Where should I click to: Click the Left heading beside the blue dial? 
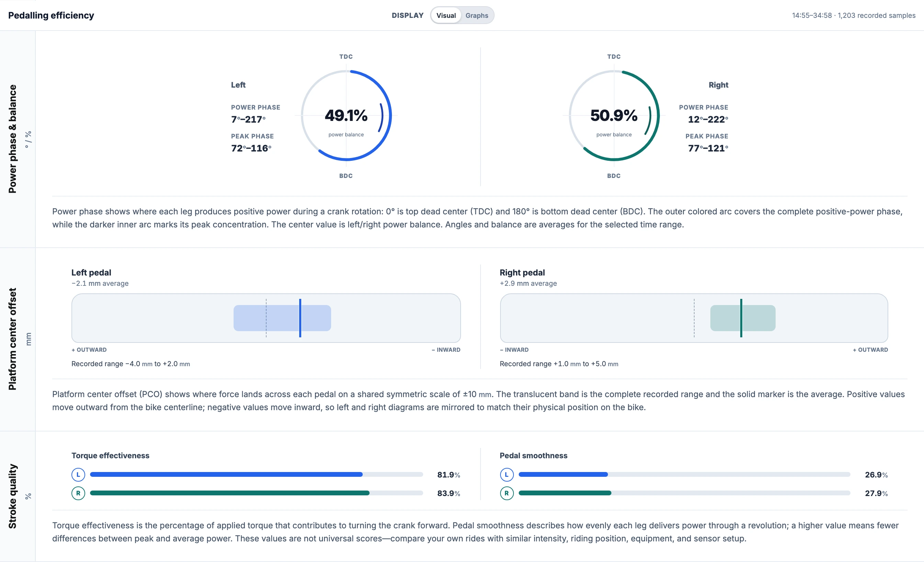[238, 85]
